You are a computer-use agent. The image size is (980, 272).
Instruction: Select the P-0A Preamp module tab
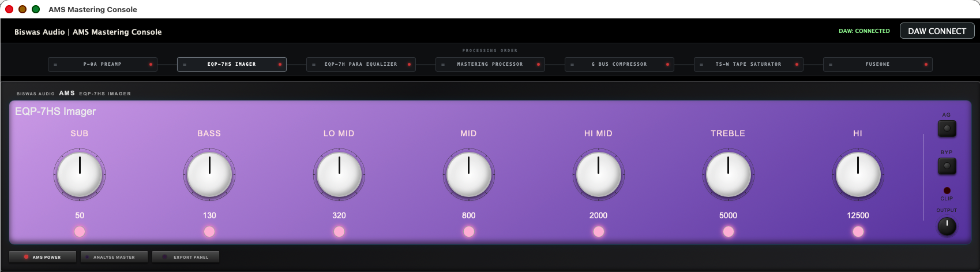click(103, 64)
